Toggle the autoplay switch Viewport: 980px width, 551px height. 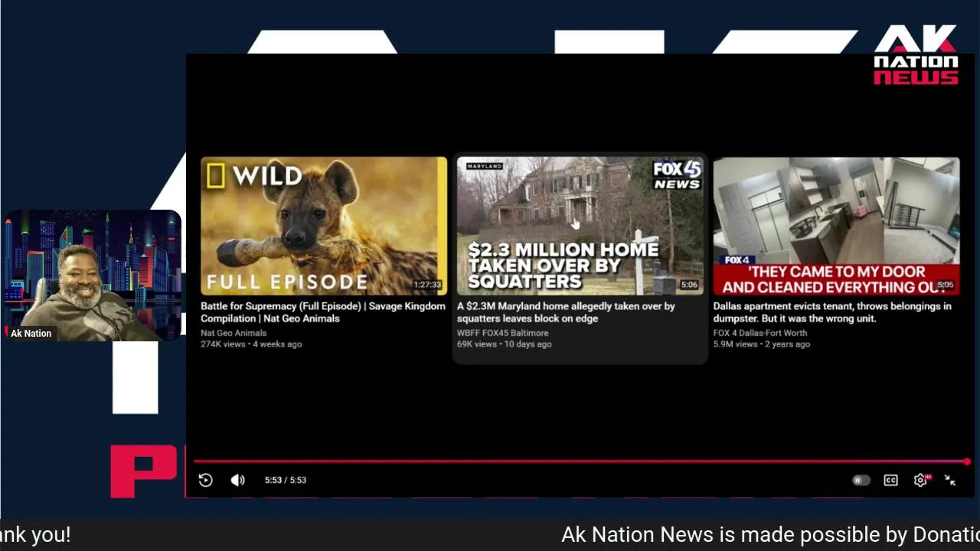click(x=861, y=480)
